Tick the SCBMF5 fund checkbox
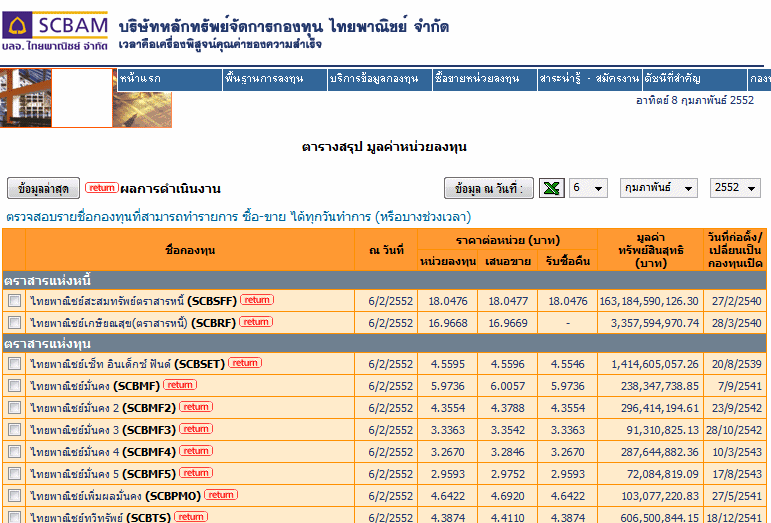 tap(14, 474)
